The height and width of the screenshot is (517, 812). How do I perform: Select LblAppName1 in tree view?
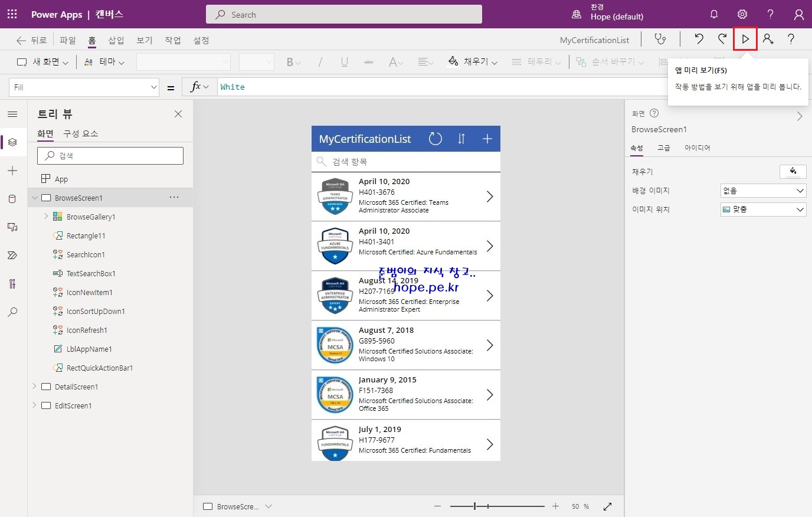[89, 349]
